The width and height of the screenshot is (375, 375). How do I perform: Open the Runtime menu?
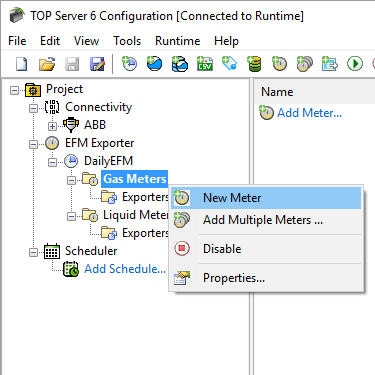coord(178,41)
